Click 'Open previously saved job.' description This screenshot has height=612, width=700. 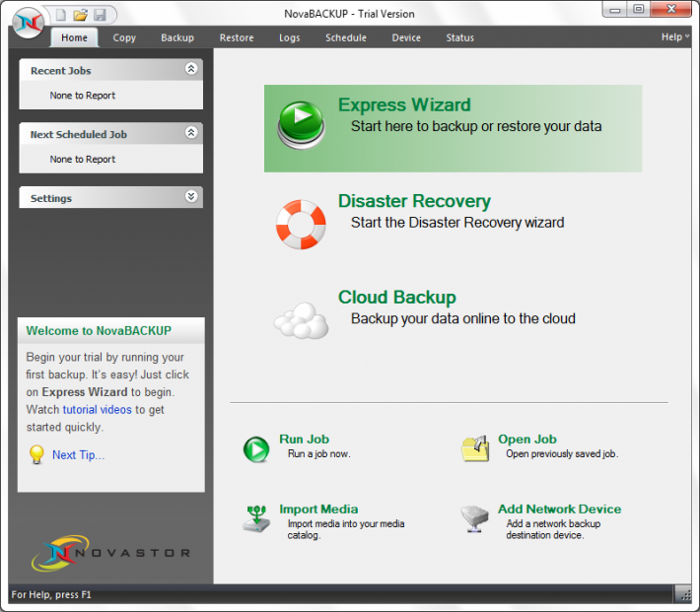pyautogui.click(x=562, y=454)
